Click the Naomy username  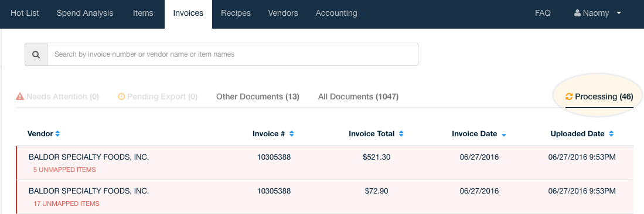595,13
